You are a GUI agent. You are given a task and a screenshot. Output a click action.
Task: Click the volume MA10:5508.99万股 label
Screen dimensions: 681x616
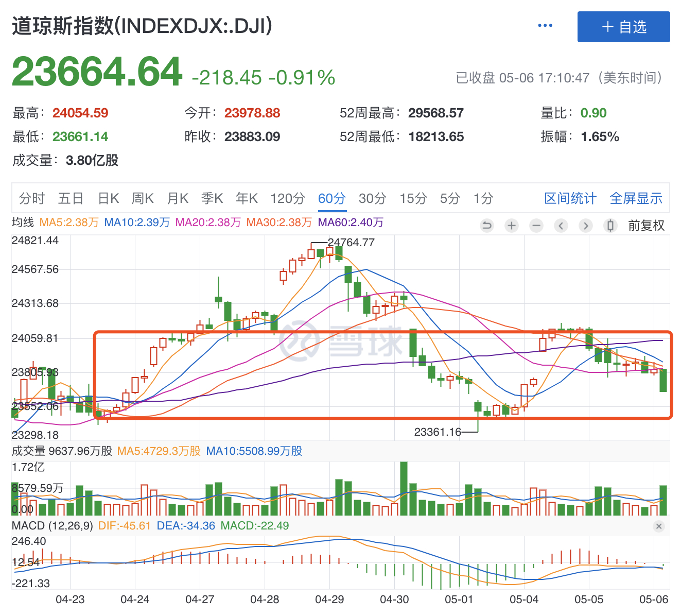tap(254, 451)
